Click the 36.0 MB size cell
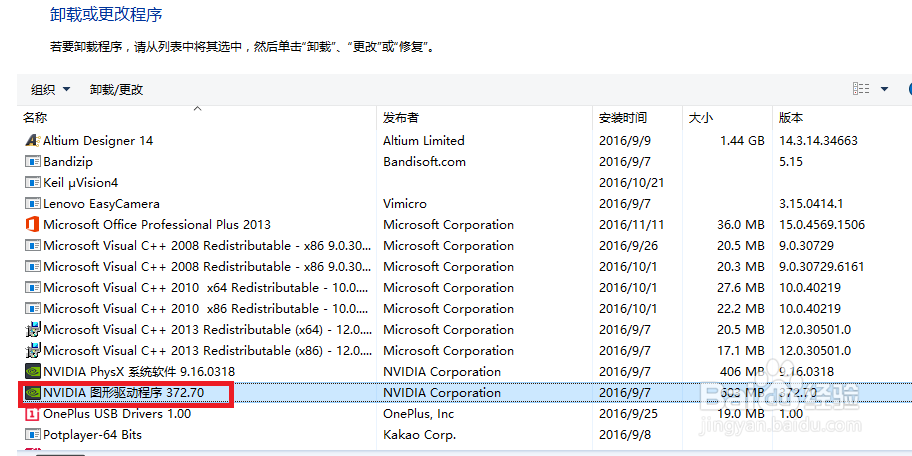Viewport: 912px width, 456px height. pyautogui.click(x=740, y=225)
